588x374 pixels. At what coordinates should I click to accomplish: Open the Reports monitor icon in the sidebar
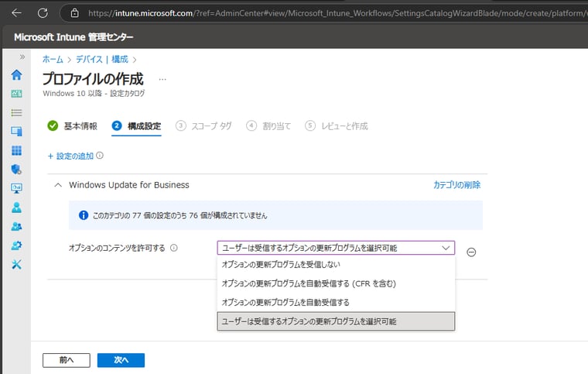[x=16, y=188]
